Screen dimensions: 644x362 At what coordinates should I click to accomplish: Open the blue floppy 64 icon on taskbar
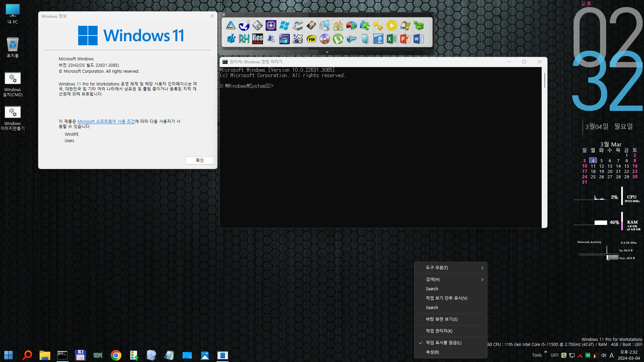[80, 355]
